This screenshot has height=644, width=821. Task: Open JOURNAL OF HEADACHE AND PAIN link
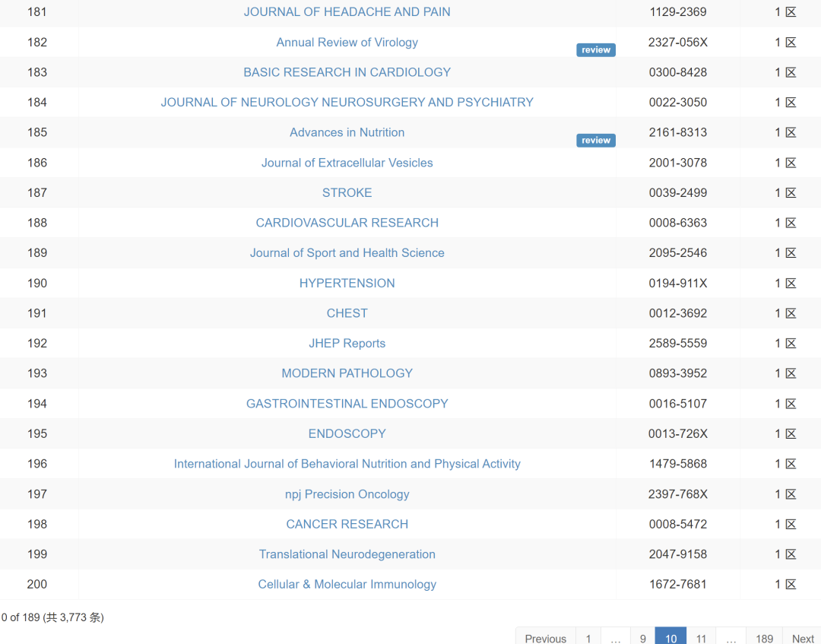point(347,11)
